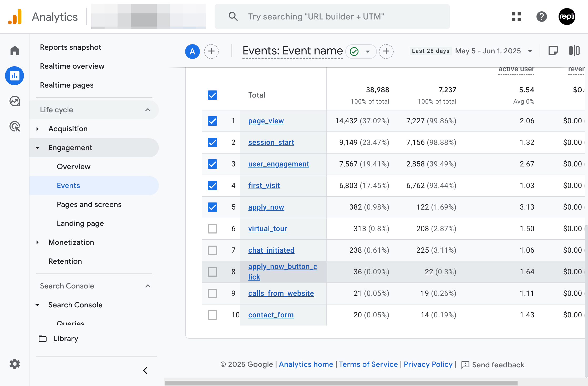The width and height of the screenshot is (588, 386).
Task: Expand the Monetization group
Action: (37, 242)
